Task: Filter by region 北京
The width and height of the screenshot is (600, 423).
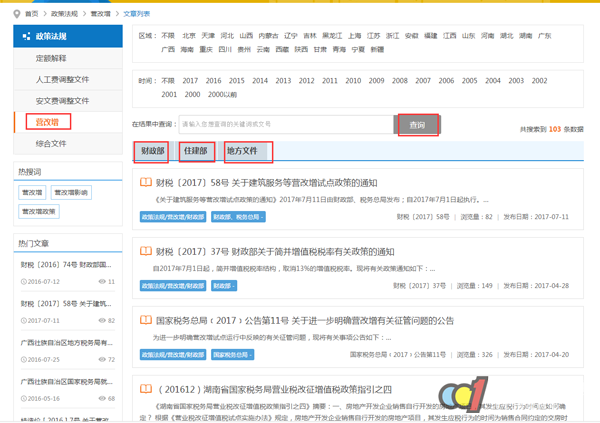Action: tap(189, 35)
